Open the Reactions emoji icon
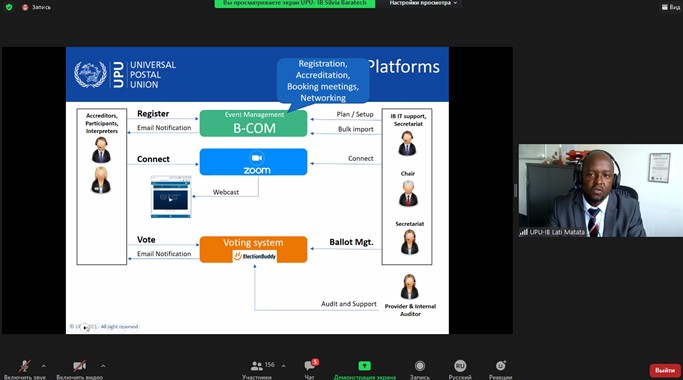 [x=500, y=366]
